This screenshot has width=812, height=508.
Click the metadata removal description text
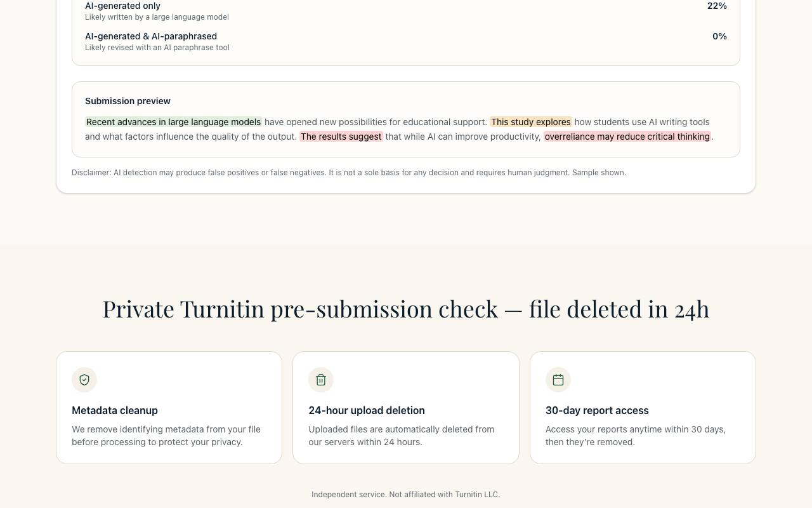[166, 436]
